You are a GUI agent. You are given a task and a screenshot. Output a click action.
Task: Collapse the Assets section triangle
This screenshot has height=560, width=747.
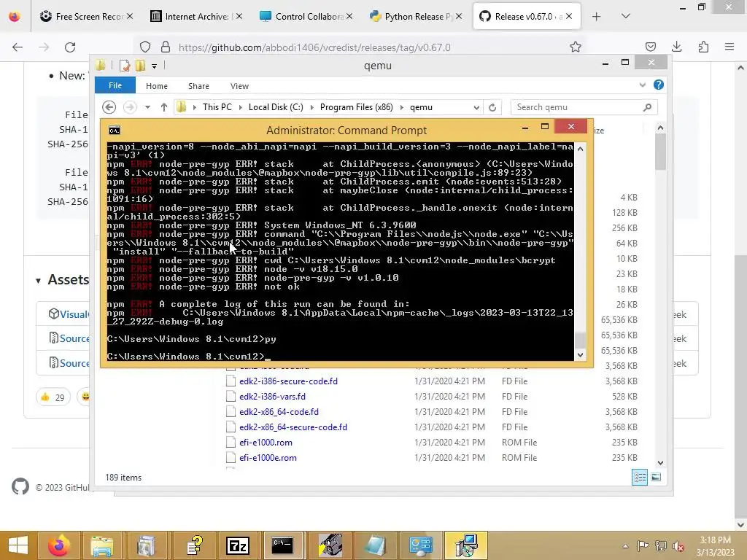(38, 281)
